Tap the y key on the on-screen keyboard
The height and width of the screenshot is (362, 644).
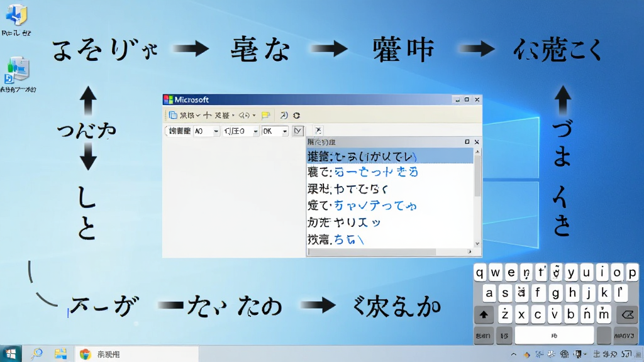pyautogui.click(x=571, y=273)
